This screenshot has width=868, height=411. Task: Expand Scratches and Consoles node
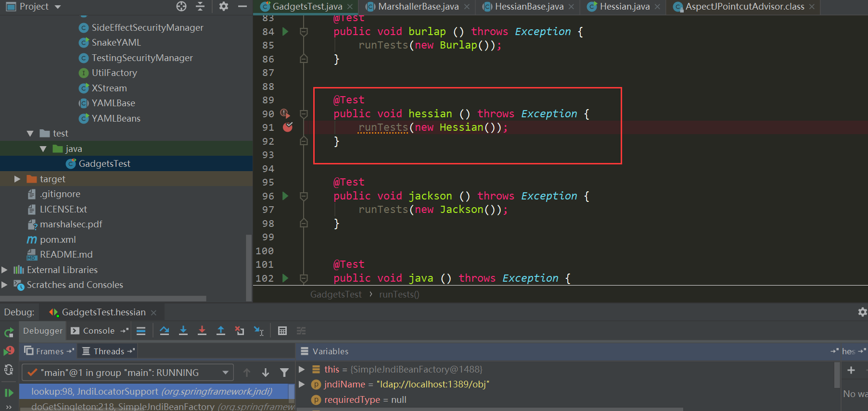pyautogui.click(x=4, y=285)
